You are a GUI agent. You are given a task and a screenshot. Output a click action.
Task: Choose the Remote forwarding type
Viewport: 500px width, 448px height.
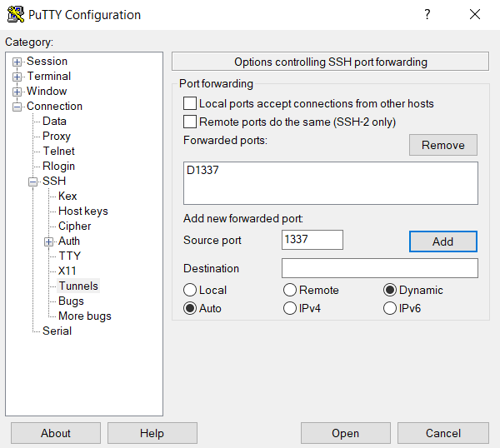[290, 291]
